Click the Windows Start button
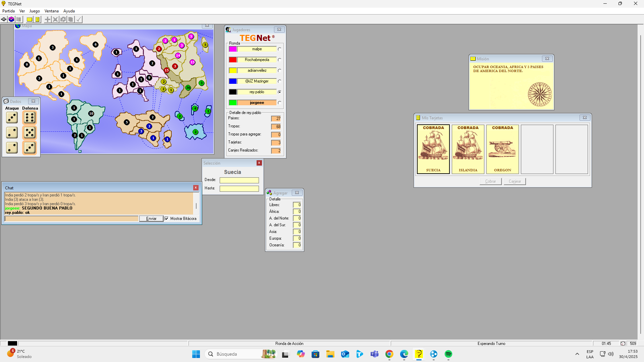The width and height of the screenshot is (644, 362). pos(196,354)
